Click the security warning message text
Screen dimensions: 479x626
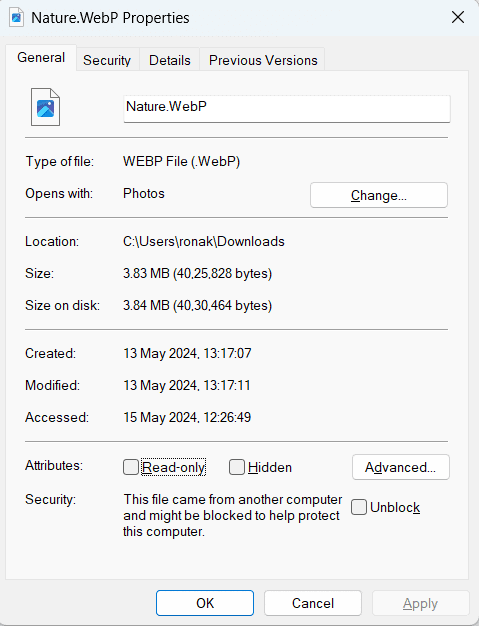[232, 515]
